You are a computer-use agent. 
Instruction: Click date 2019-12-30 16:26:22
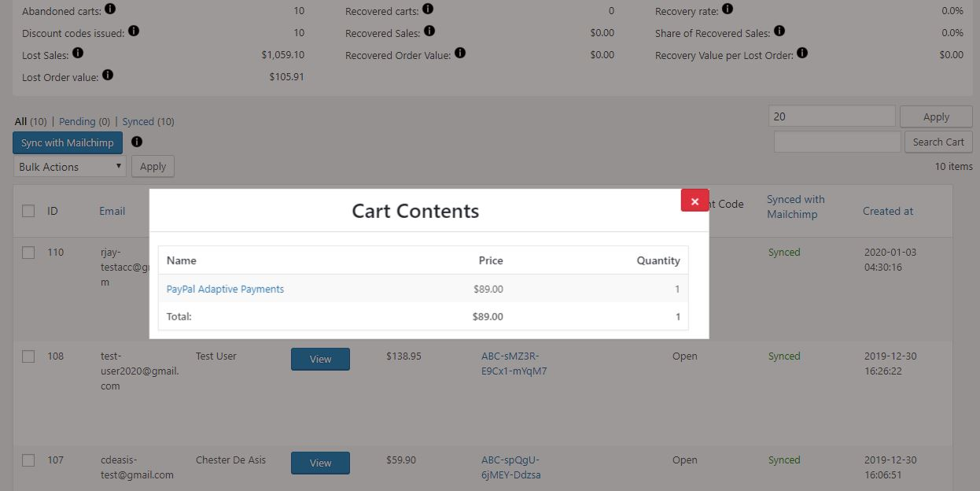(890, 364)
